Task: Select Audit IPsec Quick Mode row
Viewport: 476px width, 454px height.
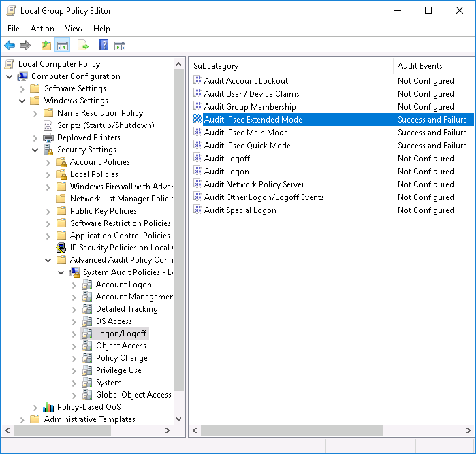Action: pyautogui.click(x=333, y=146)
